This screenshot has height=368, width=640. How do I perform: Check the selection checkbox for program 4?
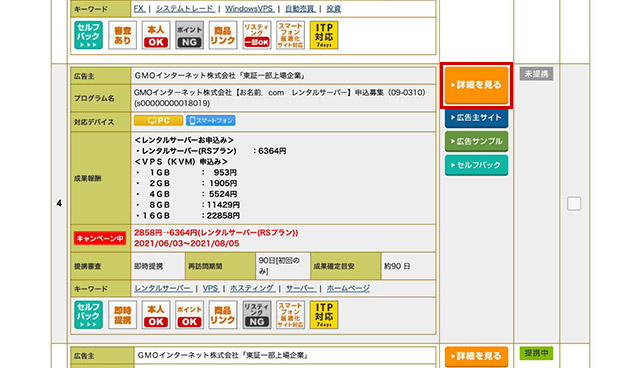pyautogui.click(x=574, y=204)
